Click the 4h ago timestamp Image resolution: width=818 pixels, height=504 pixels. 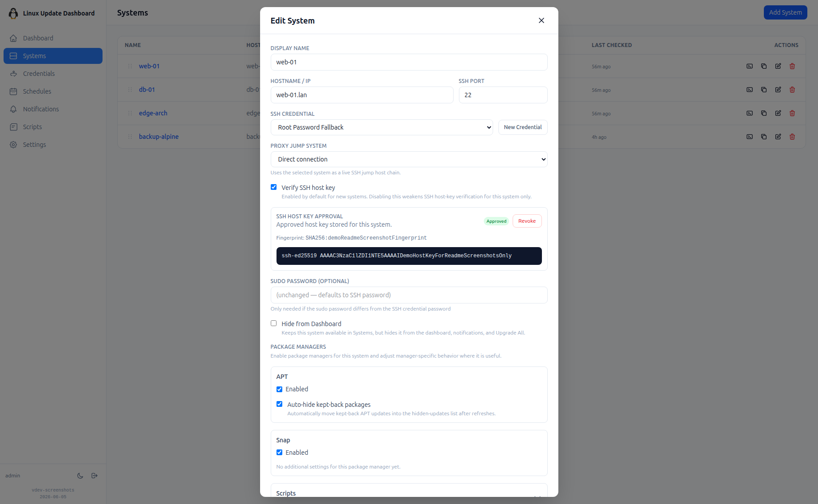pos(599,137)
